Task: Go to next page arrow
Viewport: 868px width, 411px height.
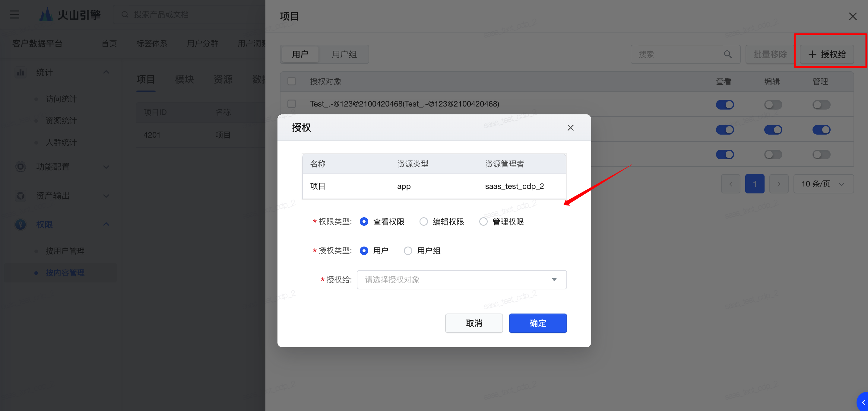Action: coord(779,184)
